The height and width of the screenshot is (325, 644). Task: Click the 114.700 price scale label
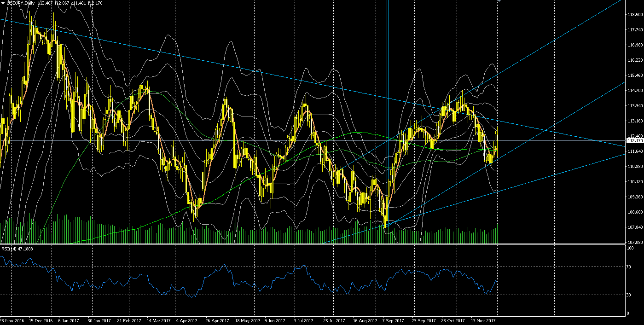[x=634, y=91]
